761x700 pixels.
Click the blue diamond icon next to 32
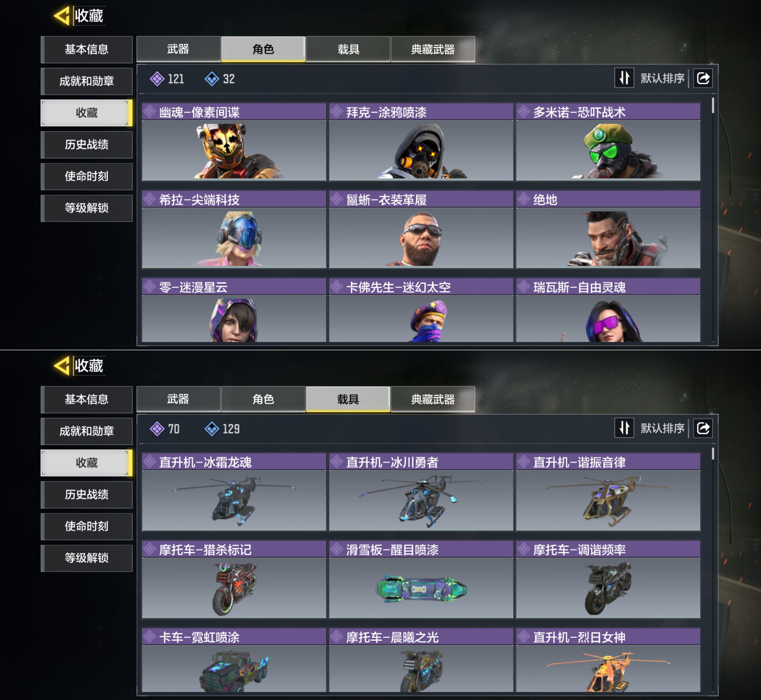click(x=212, y=79)
